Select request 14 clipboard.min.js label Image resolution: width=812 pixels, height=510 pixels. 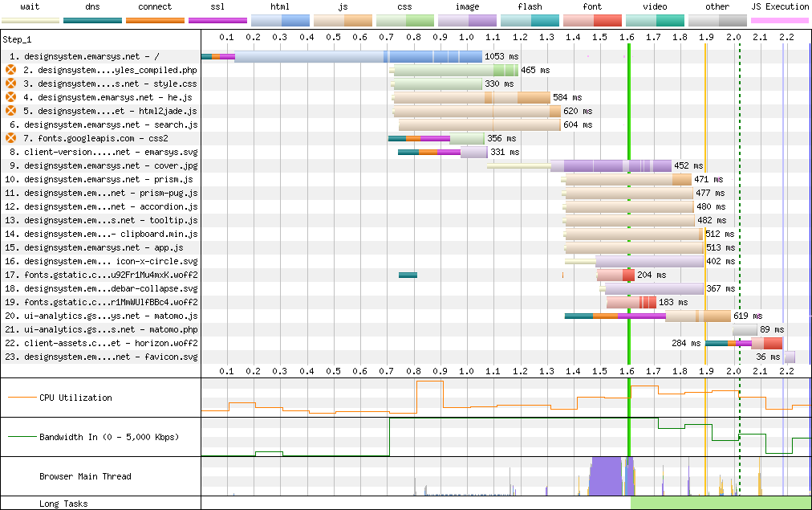coord(101,234)
